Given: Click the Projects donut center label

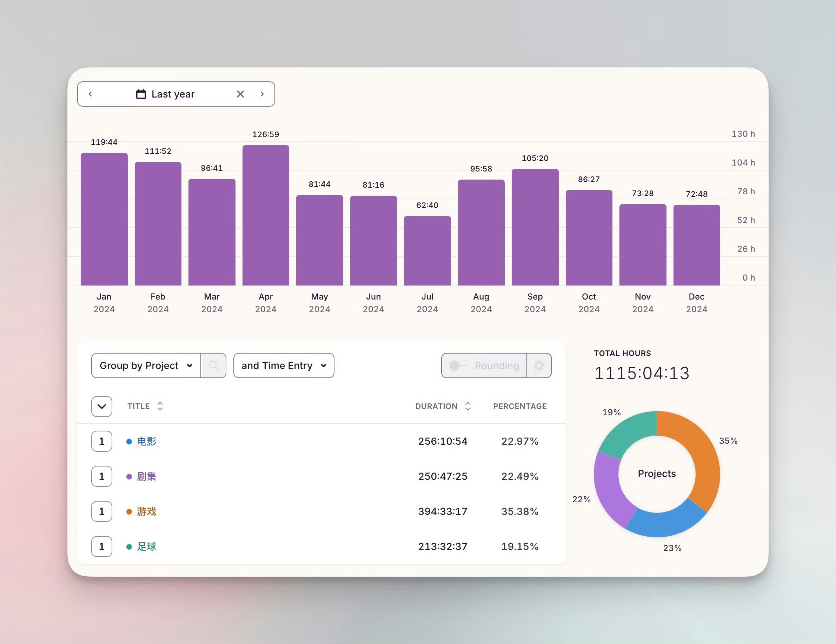Looking at the screenshot, I should pyautogui.click(x=657, y=474).
